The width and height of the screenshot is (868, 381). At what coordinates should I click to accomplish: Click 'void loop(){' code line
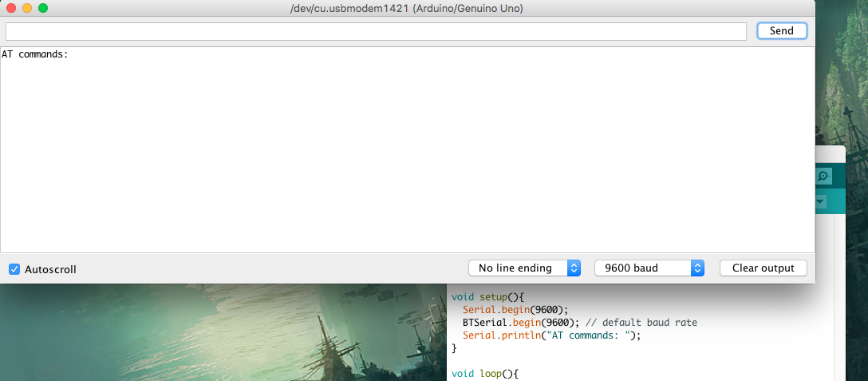tap(485, 374)
